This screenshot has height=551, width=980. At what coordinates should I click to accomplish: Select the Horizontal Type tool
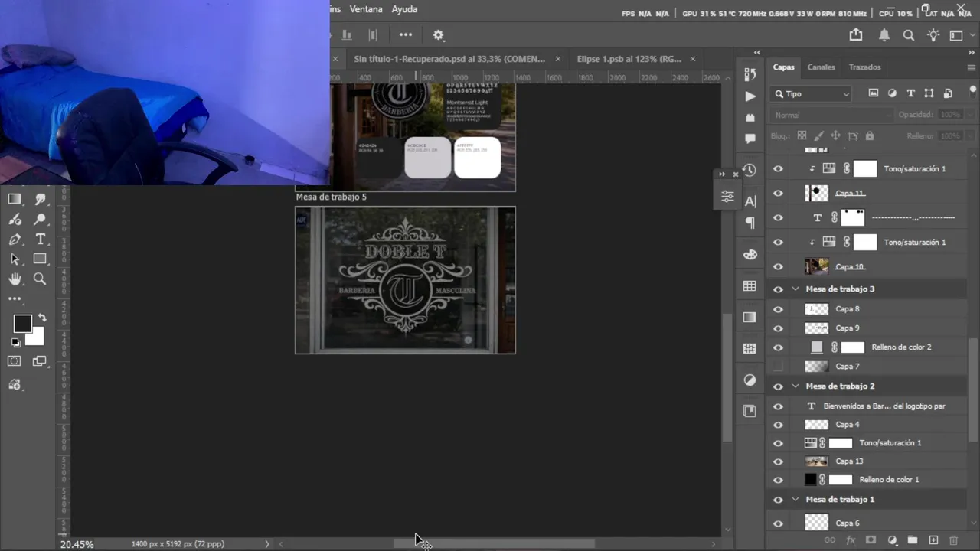40,240
